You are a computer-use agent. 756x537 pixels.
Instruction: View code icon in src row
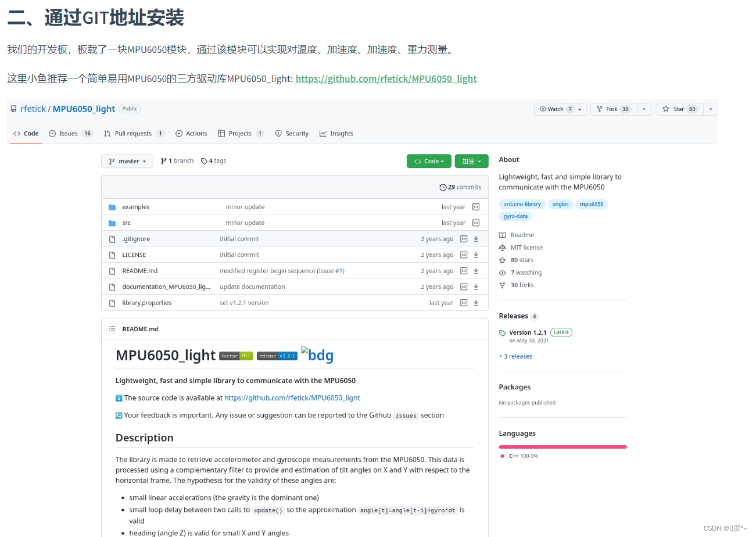tap(476, 223)
